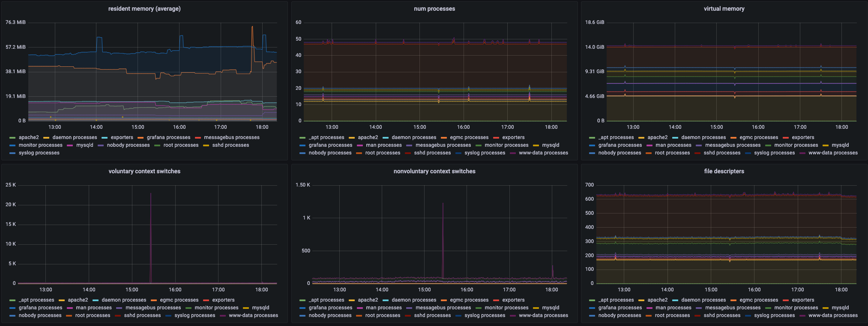Screen dimensions: 868x326
Task: Isolate www-data processes in virtual memory legend
Action: (x=833, y=153)
